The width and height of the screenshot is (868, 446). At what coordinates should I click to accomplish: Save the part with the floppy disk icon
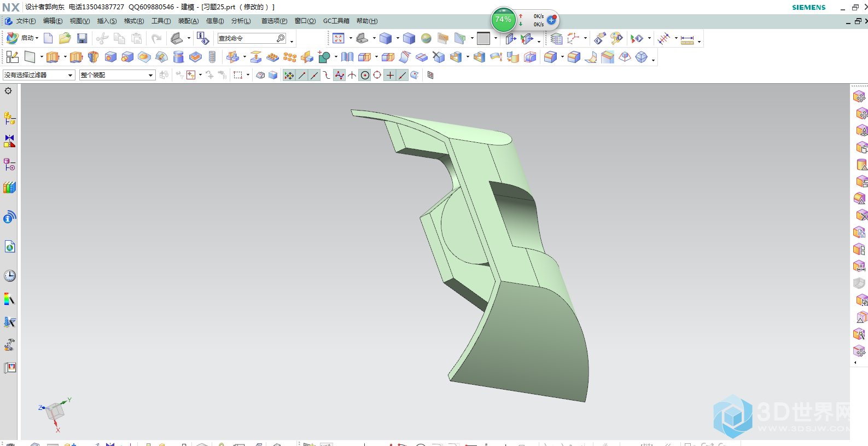coord(82,38)
